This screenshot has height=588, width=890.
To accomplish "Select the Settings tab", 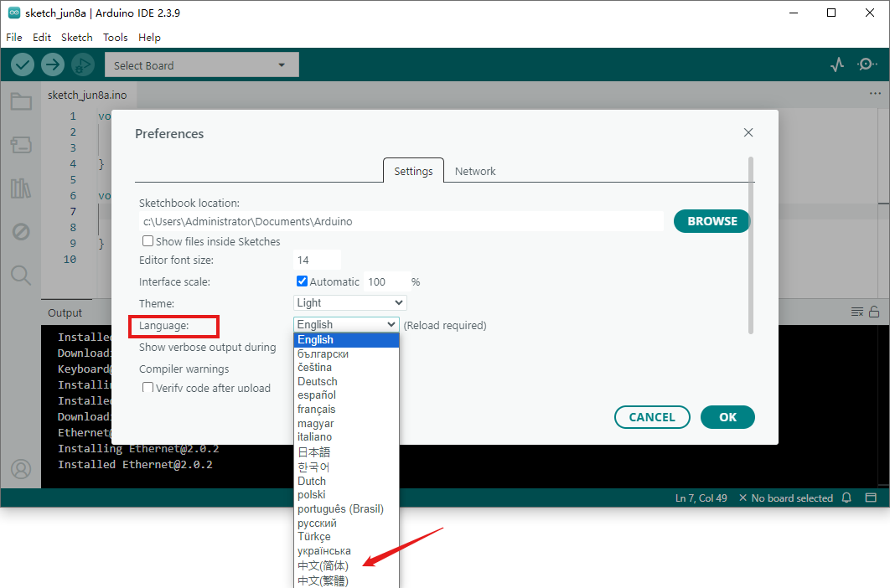I will (x=413, y=171).
